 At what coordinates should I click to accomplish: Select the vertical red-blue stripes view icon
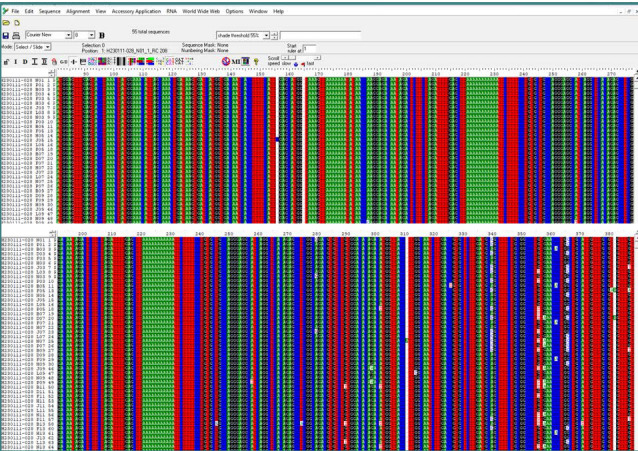tap(131, 61)
